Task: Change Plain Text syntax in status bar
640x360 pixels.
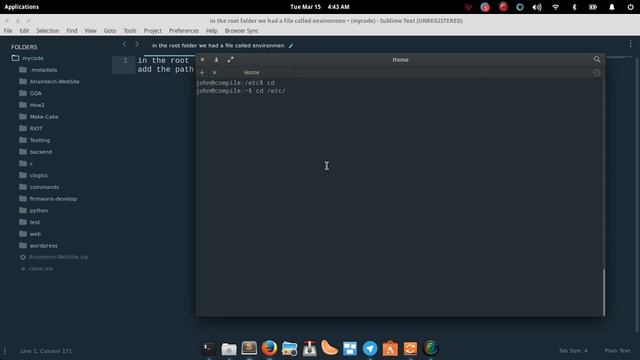Action: coord(617,351)
